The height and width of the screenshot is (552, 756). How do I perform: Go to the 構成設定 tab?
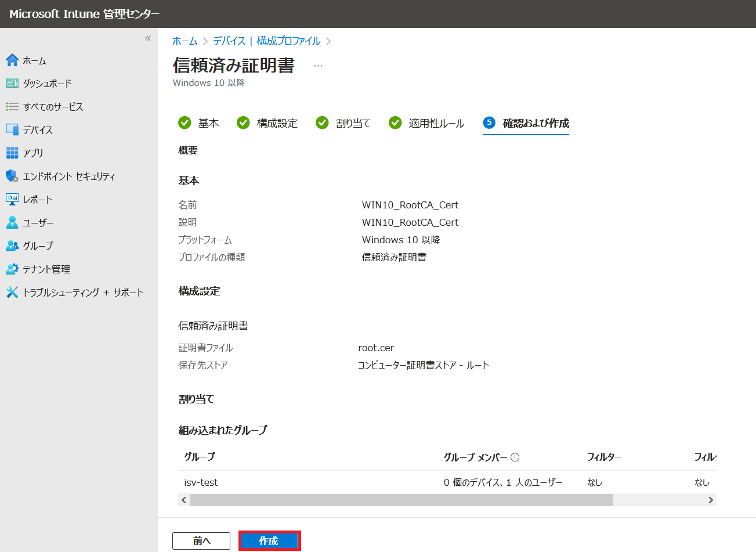point(267,123)
